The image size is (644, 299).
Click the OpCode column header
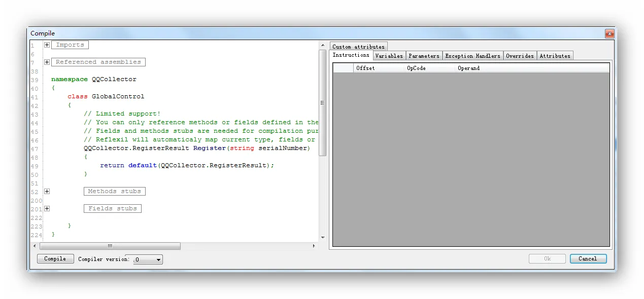click(429, 68)
